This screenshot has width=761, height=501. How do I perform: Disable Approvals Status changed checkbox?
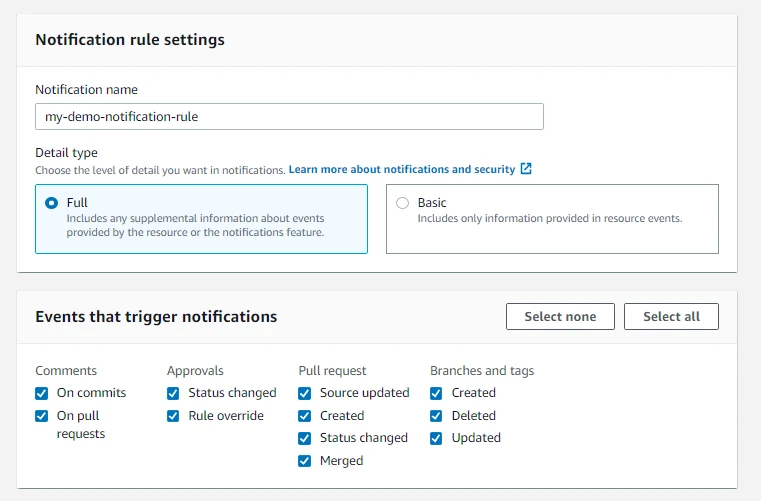coord(174,393)
